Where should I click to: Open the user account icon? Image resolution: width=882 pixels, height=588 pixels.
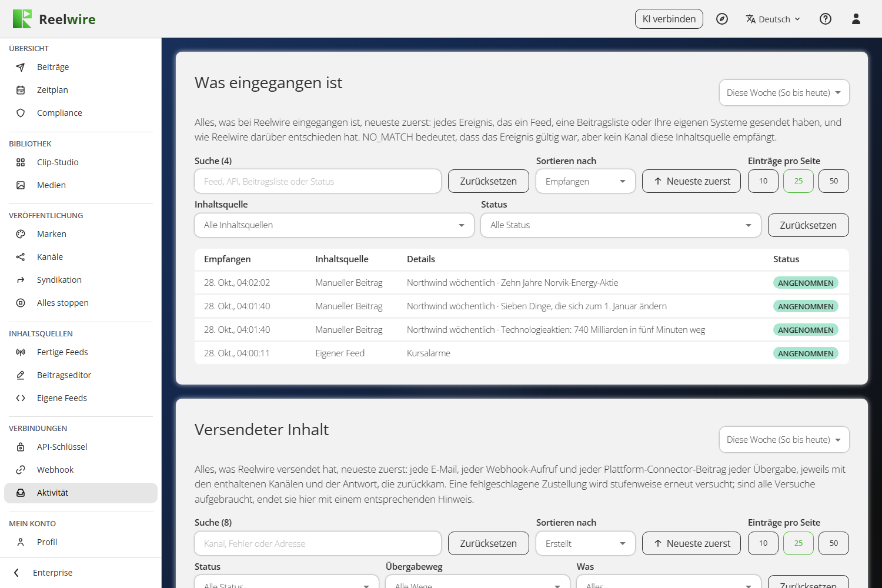pos(856,19)
